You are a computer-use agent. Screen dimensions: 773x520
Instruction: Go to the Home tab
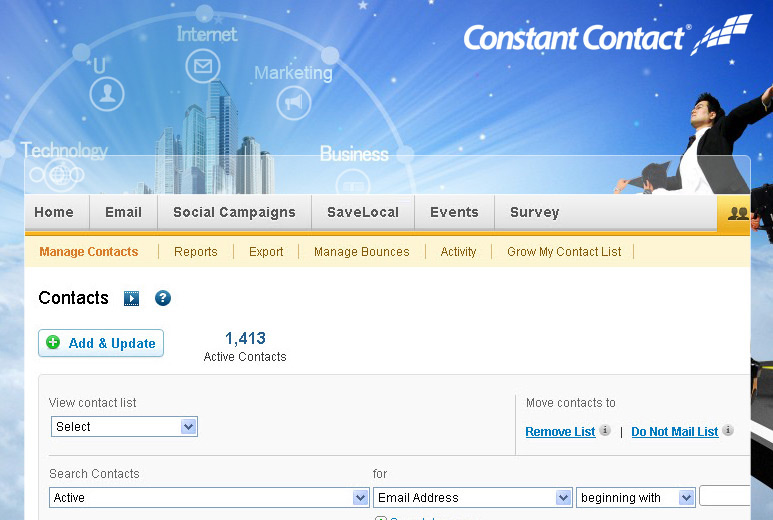pos(54,213)
